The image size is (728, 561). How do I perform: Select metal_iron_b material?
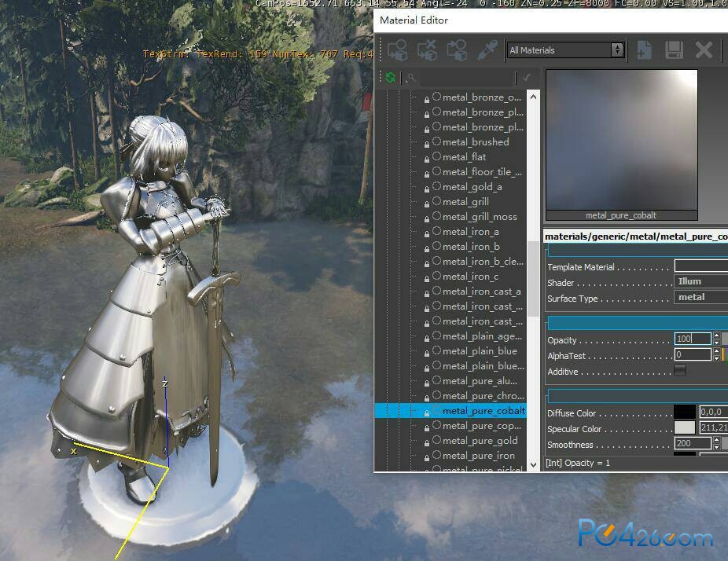point(471,247)
